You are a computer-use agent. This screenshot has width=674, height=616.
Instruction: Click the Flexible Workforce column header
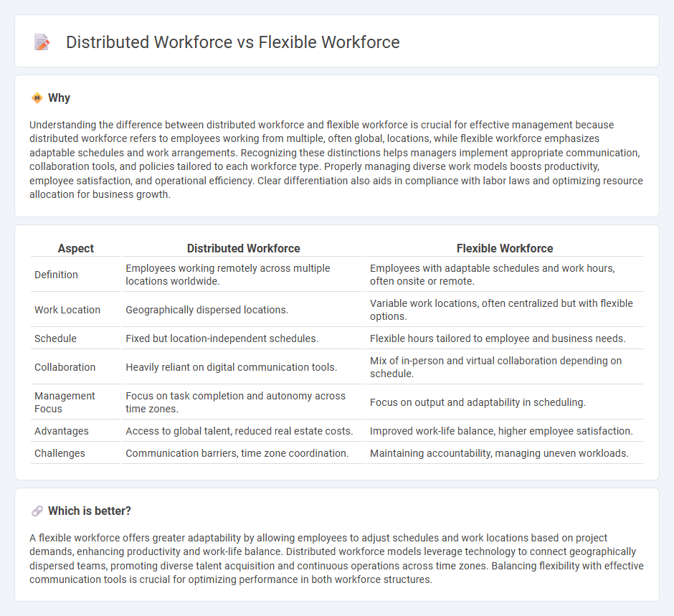point(505,248)
